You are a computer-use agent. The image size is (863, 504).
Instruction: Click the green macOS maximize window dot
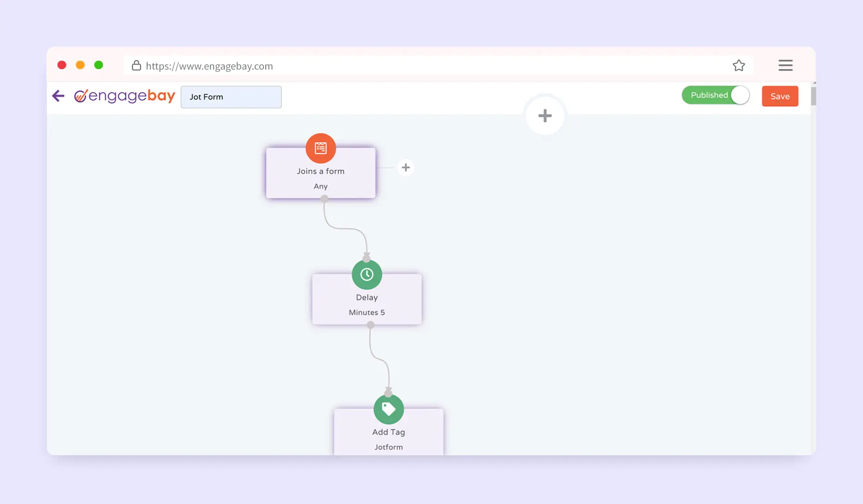(98, 65)
